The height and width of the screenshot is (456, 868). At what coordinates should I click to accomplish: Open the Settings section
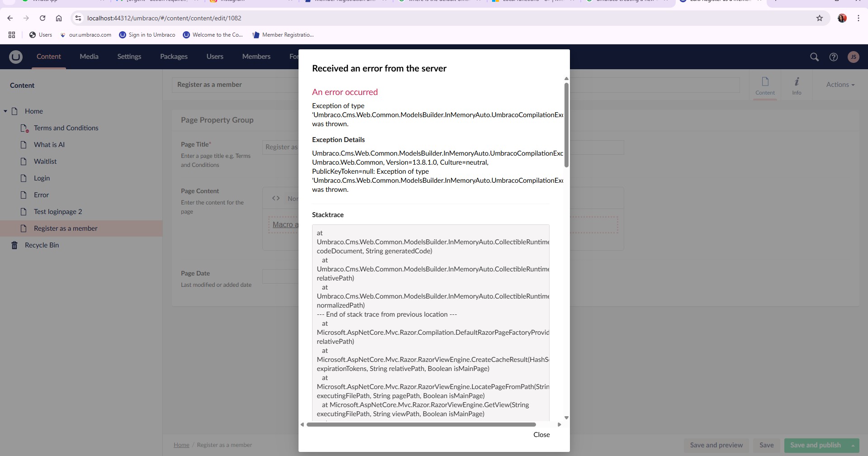[x=129, y=57]
